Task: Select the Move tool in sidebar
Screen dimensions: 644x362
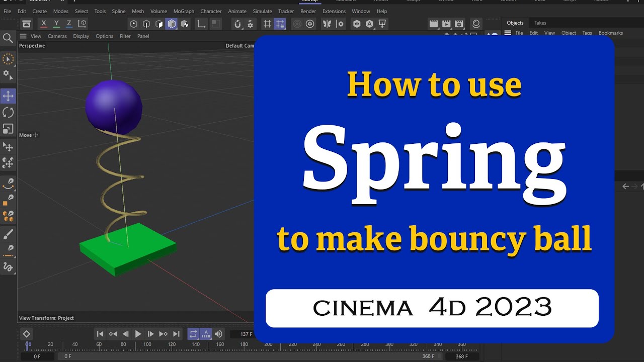Action: coord(8,96)
